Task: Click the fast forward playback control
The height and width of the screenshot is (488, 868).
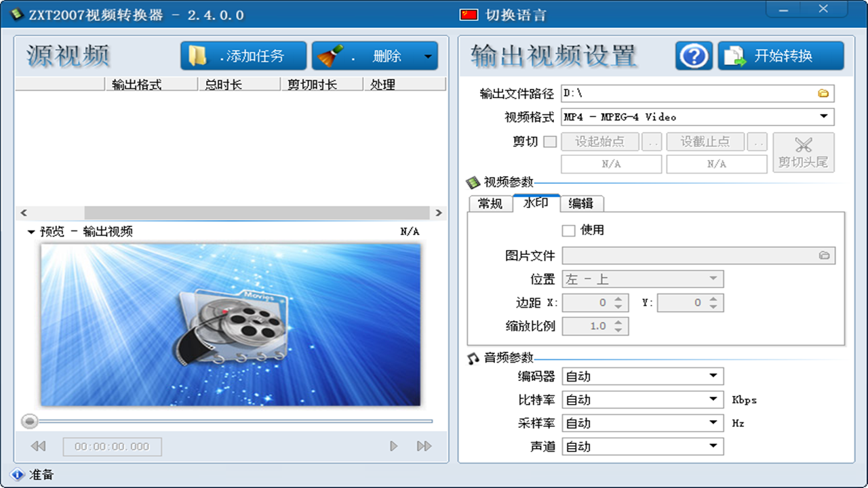Action: (425, 446)
